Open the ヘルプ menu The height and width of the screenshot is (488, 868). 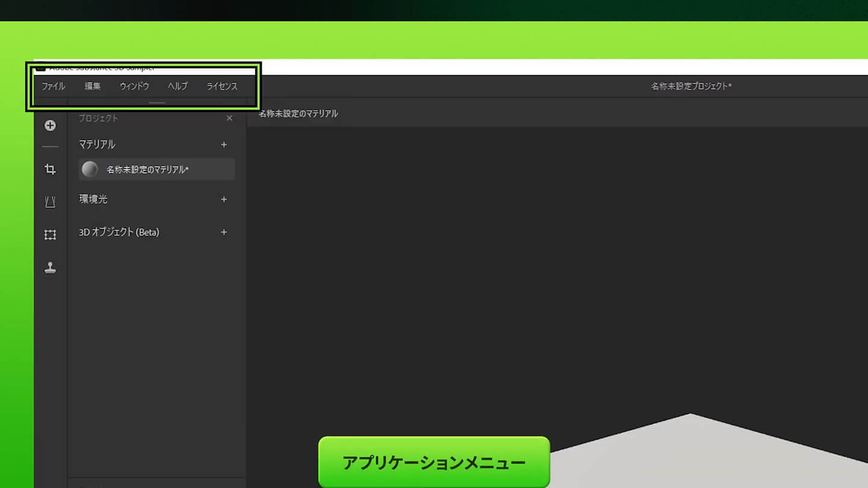[178, 86]
